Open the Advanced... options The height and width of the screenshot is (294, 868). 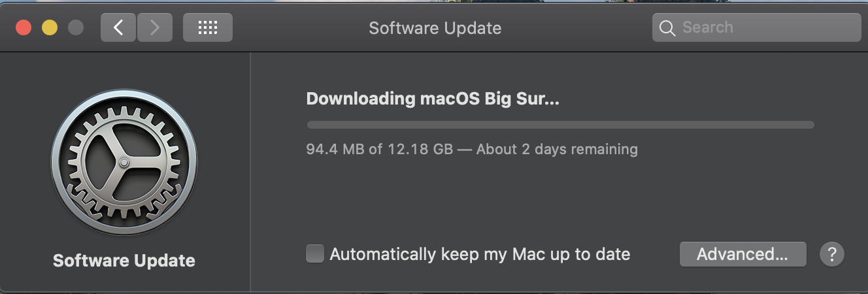[743, 254]
